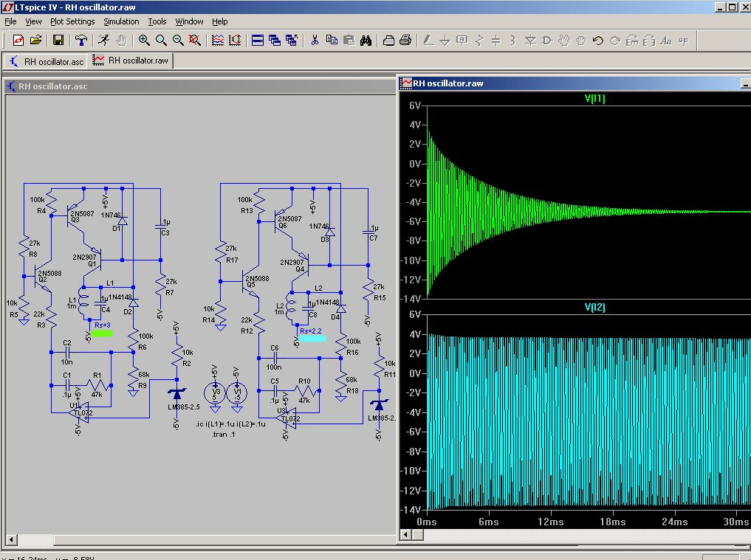Click the Undo arrow icon
This screenshot has height=560, width=751.
pyautogui.click(x=598, y=41)
